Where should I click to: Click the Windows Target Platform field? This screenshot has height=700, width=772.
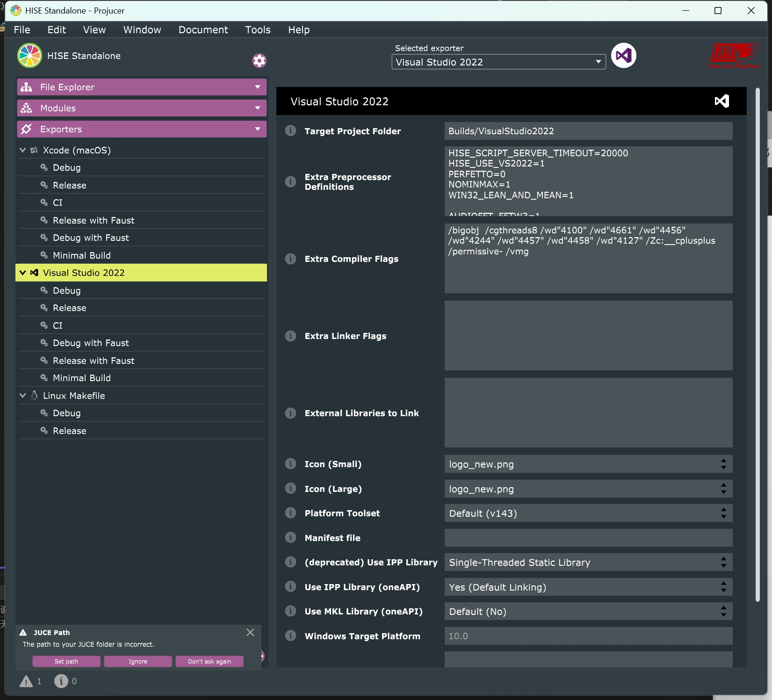point(588,636)
